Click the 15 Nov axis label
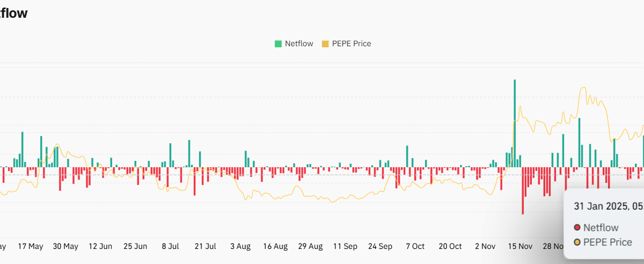This screenshot has height=264, width=644. point(520,246)
